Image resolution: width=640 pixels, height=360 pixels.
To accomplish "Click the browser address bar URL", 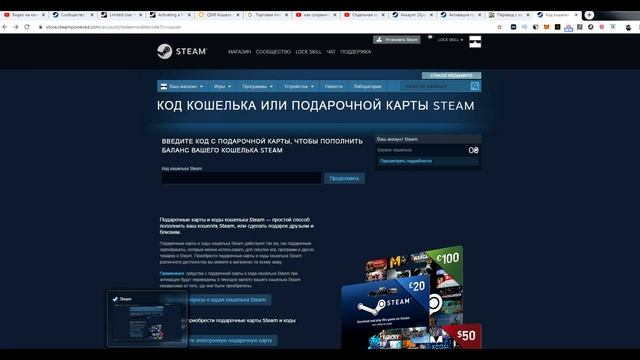I will coord(113,27).
